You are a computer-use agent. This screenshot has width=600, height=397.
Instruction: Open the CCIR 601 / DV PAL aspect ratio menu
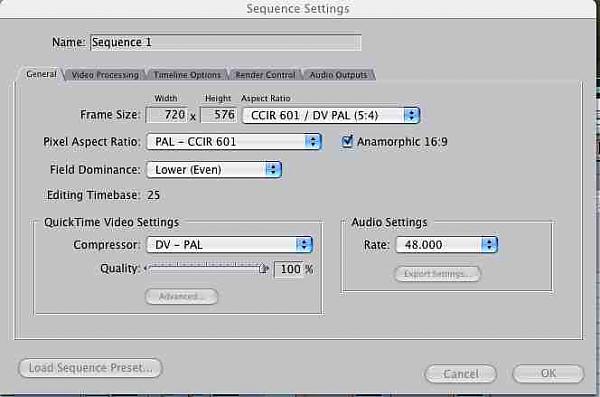pos(331,115)
